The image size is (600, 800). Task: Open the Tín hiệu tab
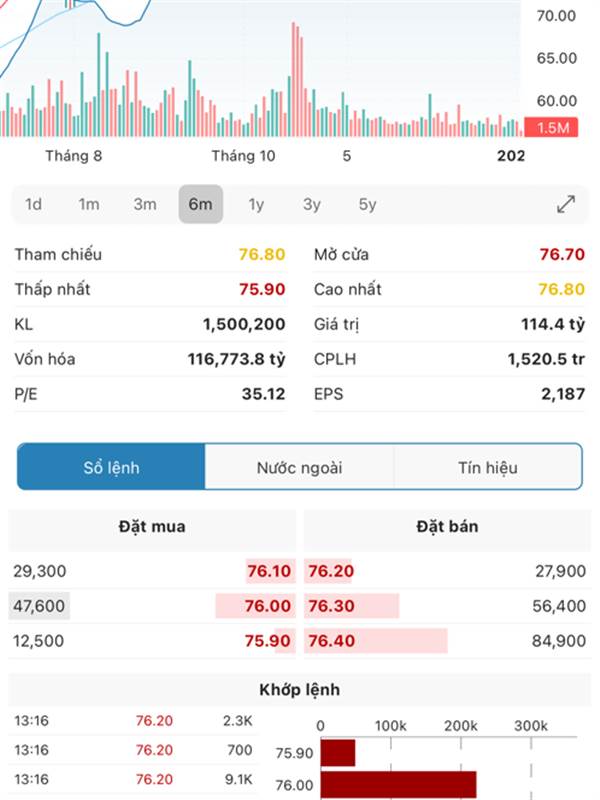pos(488,467)
